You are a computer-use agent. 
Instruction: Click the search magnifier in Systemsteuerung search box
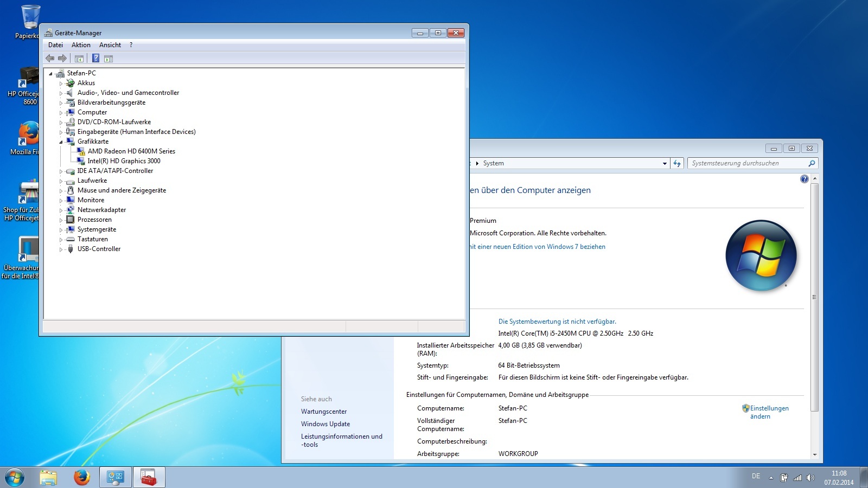812,163
